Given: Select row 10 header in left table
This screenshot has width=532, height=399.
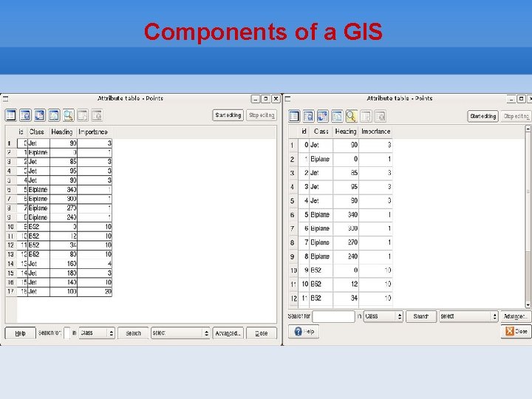Looking at the screenshot, I should click(x=11, y=227).
